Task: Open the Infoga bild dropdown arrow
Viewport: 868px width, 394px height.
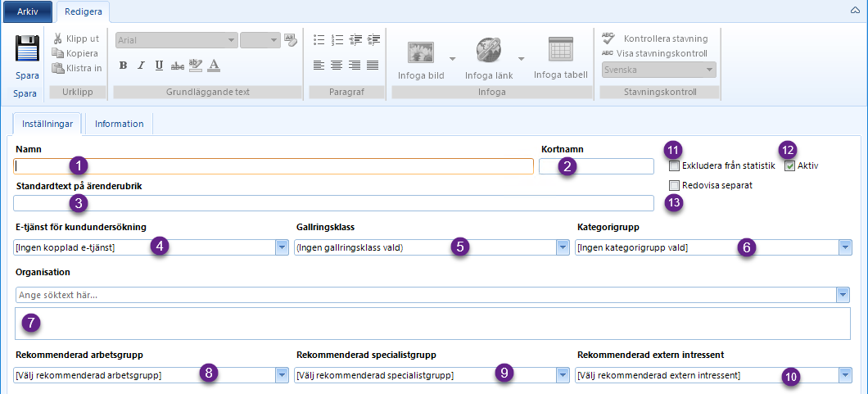Action: (452, 58)
